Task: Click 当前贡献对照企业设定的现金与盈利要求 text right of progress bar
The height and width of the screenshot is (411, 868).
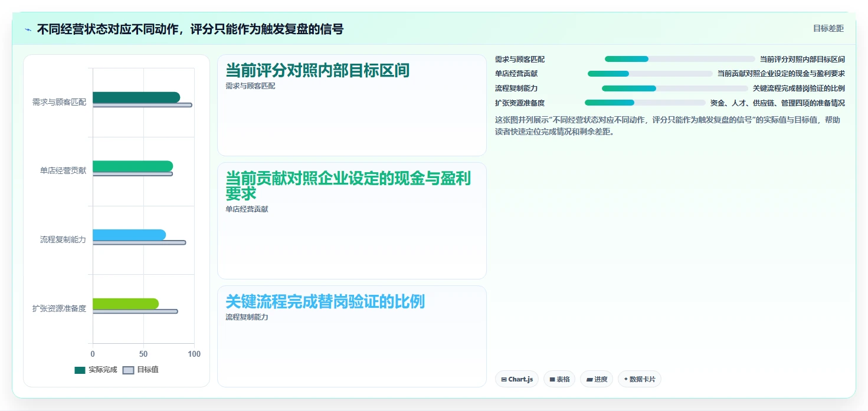Action: [781, 74]
